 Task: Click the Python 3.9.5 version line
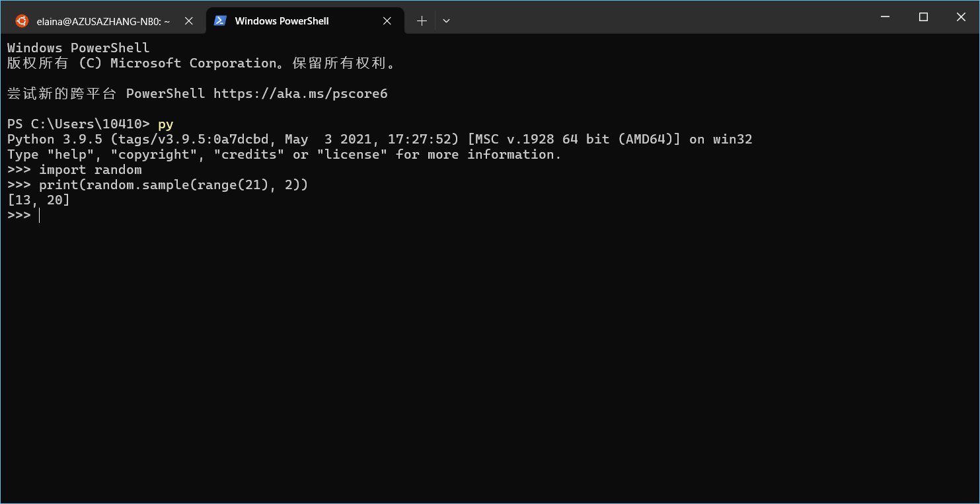tap(379, 140)
